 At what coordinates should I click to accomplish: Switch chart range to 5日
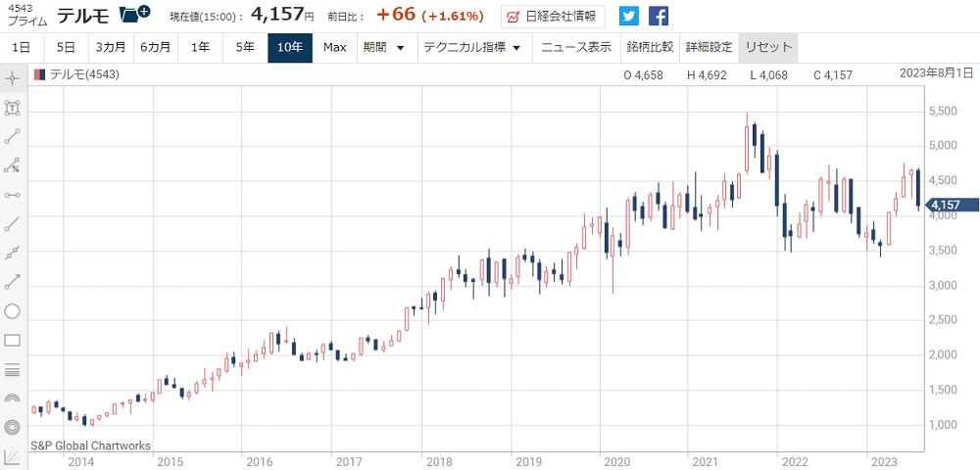[x=66, y=48]
